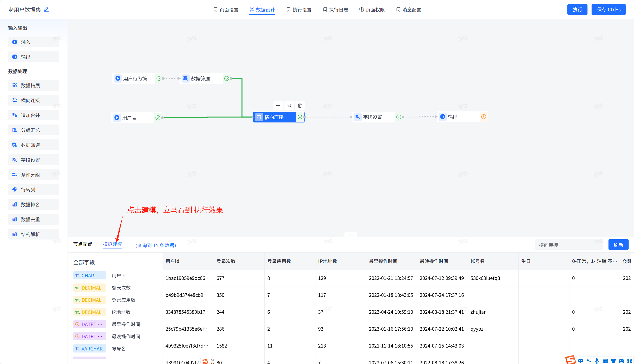The image size is (634, 364).
Task: Click the comment icon above 横向连接 node
Action: (289, 106)
